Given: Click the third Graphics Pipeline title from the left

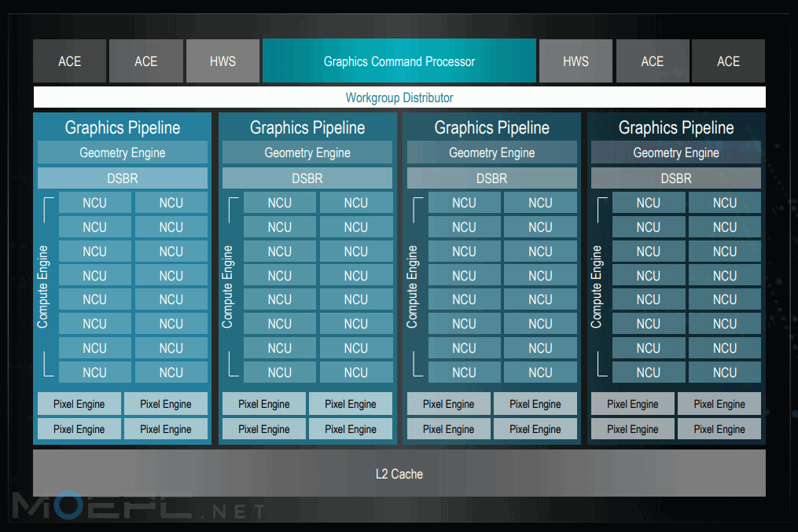Looking at the screenshot, I should [x=491, y=127].
